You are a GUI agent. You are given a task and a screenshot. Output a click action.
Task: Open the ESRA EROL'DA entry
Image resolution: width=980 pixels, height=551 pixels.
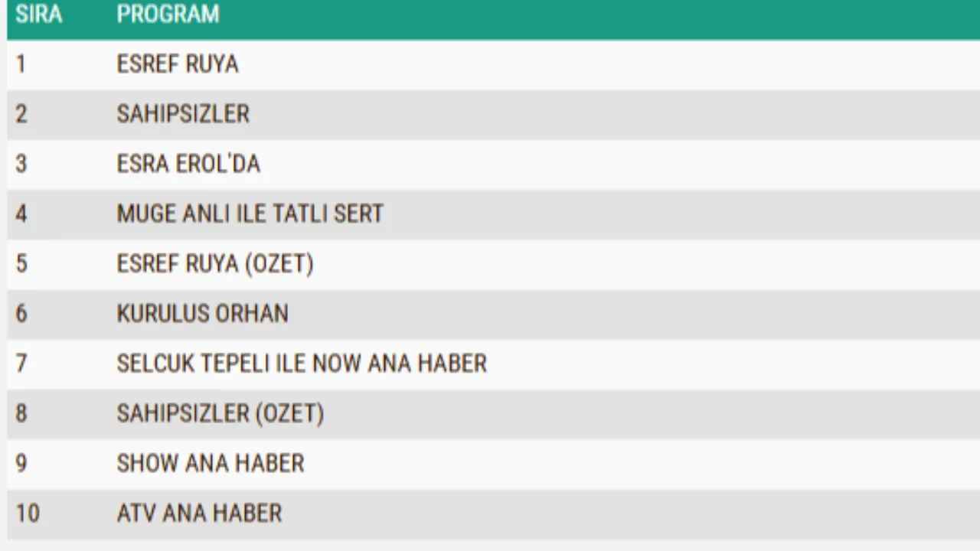[188, 164]
